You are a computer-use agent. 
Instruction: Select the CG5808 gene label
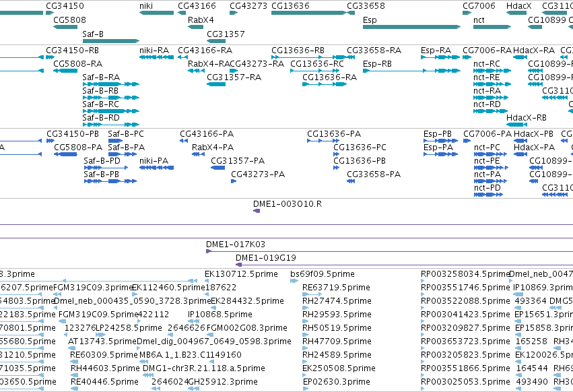70,20
